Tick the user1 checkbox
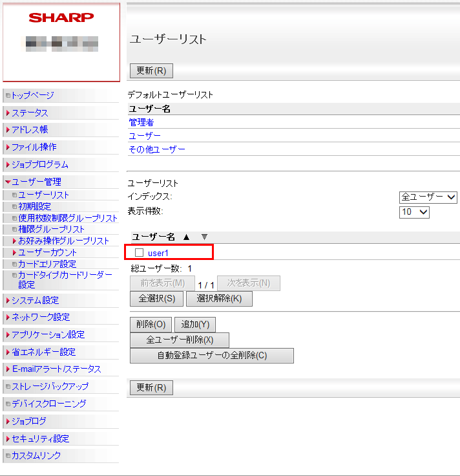Viewport: 460px width, 476px height. coord(139,252)
